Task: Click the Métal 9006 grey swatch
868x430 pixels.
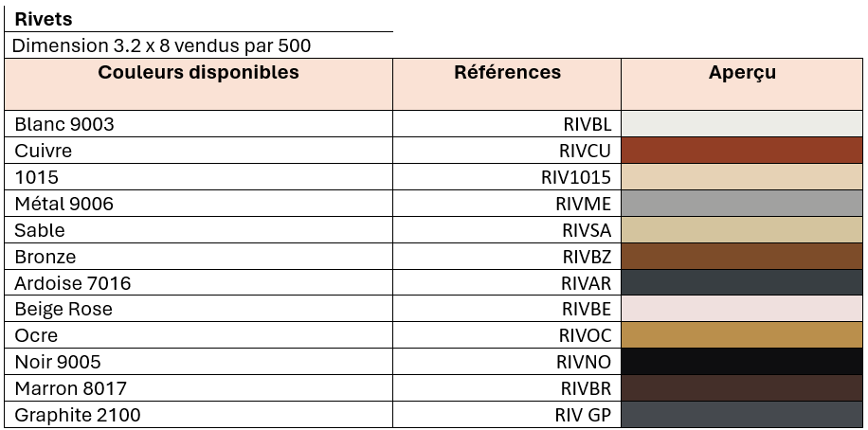Action: click(x=742, y=204)
